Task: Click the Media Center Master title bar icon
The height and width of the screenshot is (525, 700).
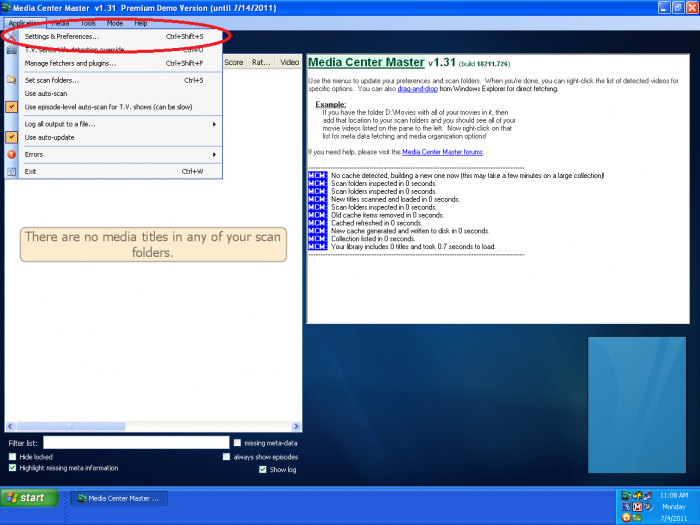Action: 6,8
